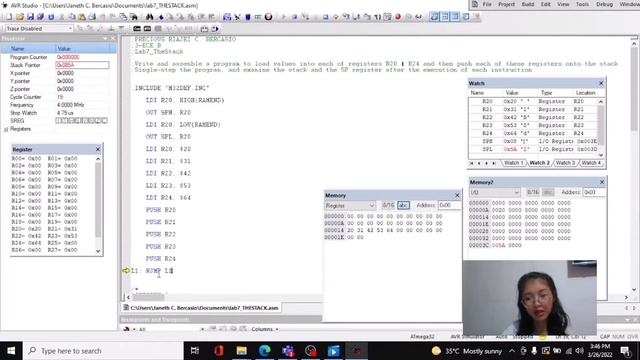Click the Stack Pointer value field
This screenshot has height=360, width=640.
[82, 65]
